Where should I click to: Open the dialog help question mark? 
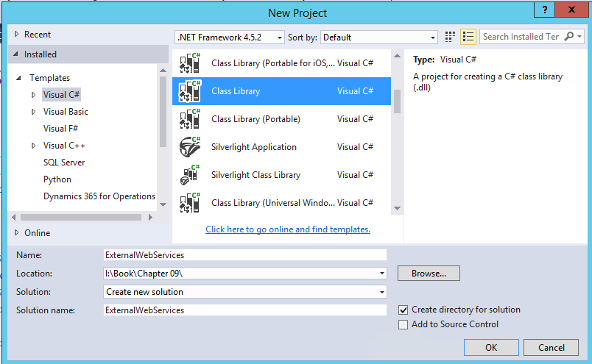(544, 10)
